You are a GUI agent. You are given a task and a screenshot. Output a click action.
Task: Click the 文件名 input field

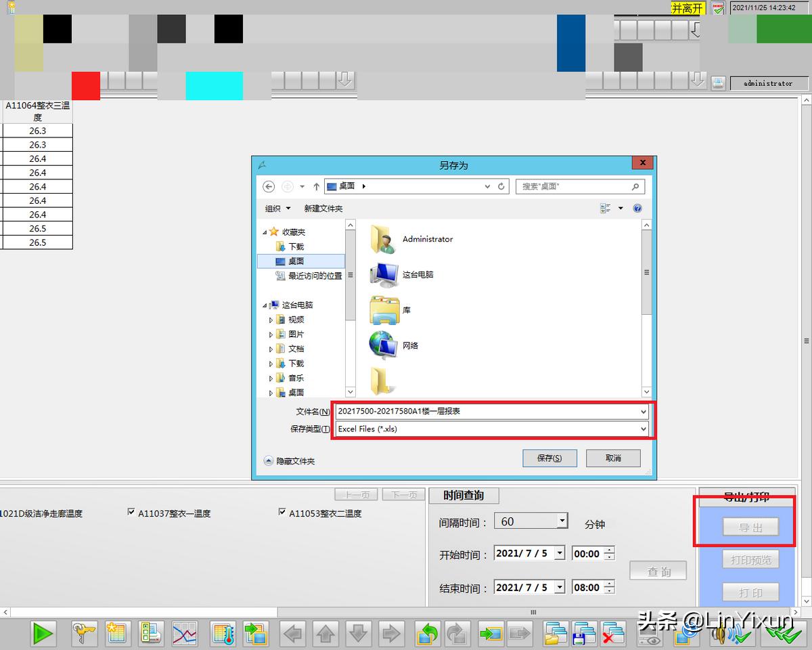487,411
